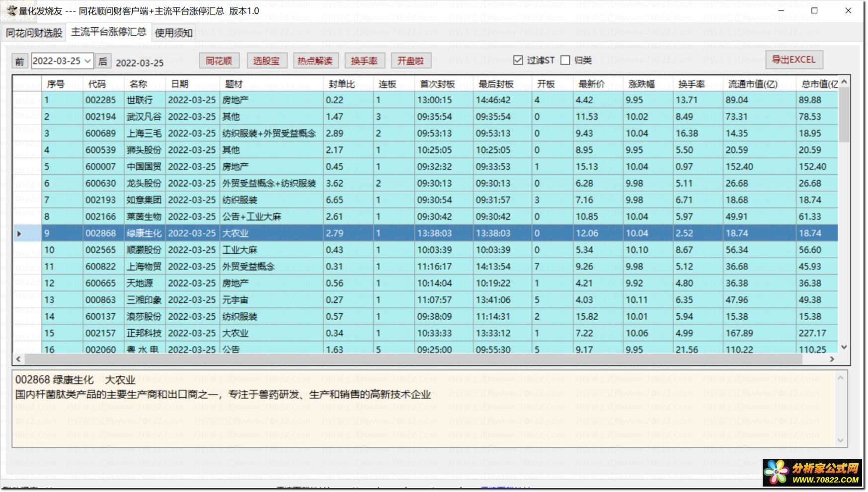
Task: Click the 首次封板 column header
Action: 444,84
